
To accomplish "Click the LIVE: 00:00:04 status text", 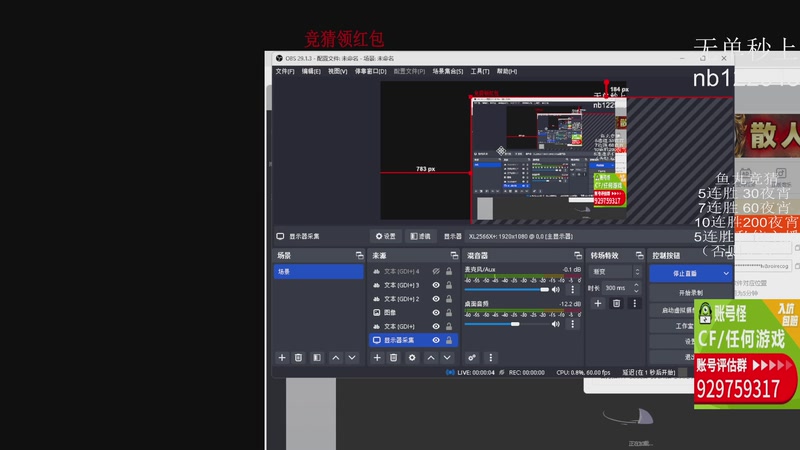I will pyautogui.click(x=476, y=372).
